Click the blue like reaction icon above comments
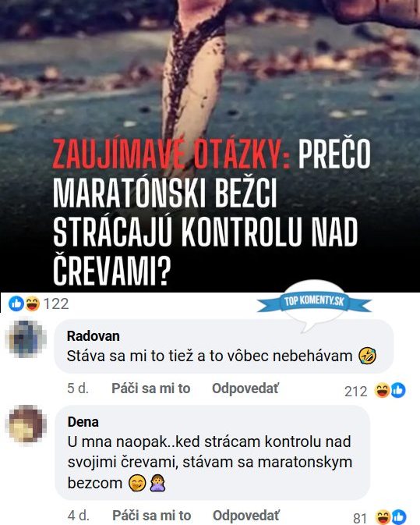420x525 pixels. point(16,304)
